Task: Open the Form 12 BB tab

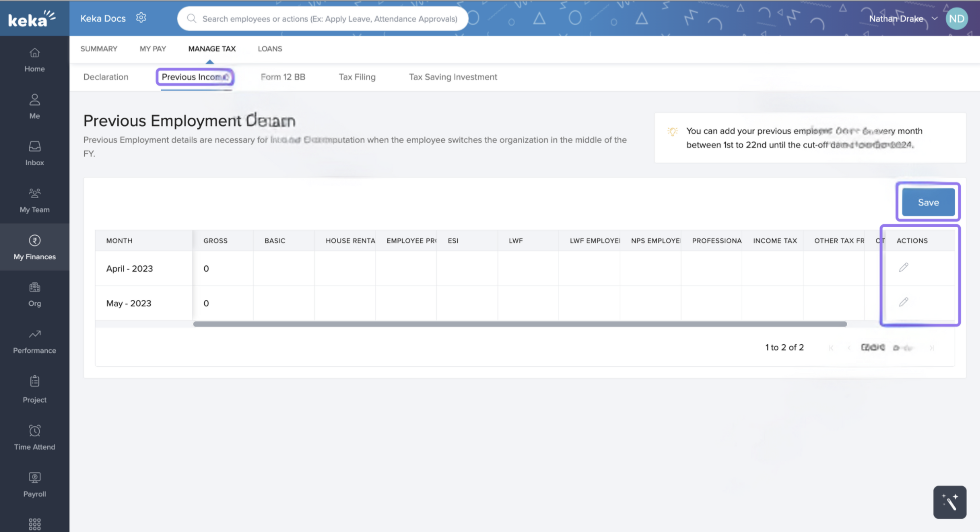Action: click(x=283, y=77)
